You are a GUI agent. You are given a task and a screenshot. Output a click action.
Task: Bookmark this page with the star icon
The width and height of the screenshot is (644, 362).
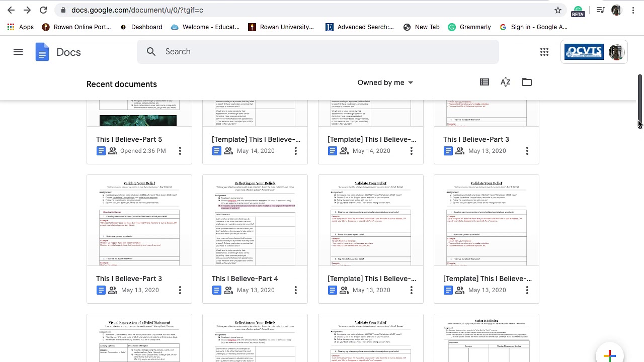pos(558,10)
